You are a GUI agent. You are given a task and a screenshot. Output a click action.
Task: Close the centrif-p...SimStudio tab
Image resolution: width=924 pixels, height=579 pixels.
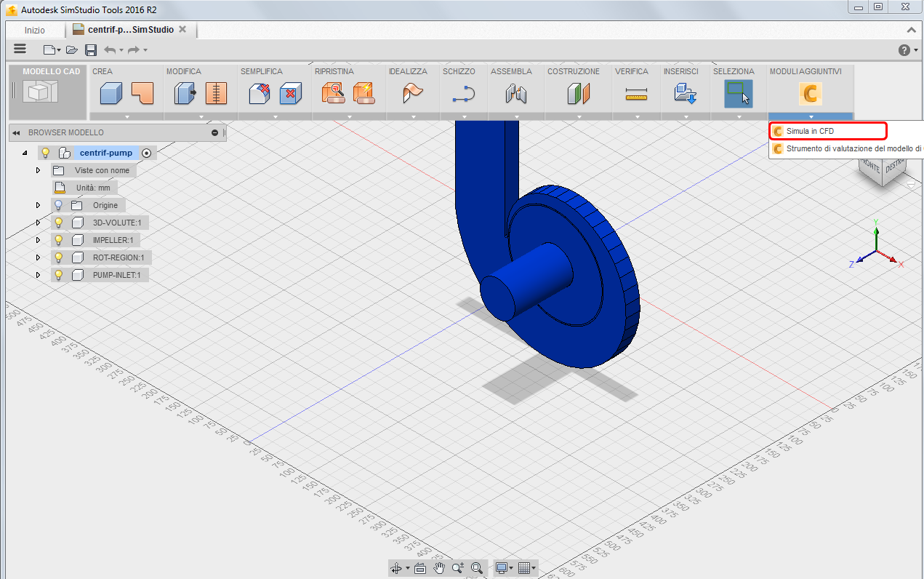[x=182, y=30]
